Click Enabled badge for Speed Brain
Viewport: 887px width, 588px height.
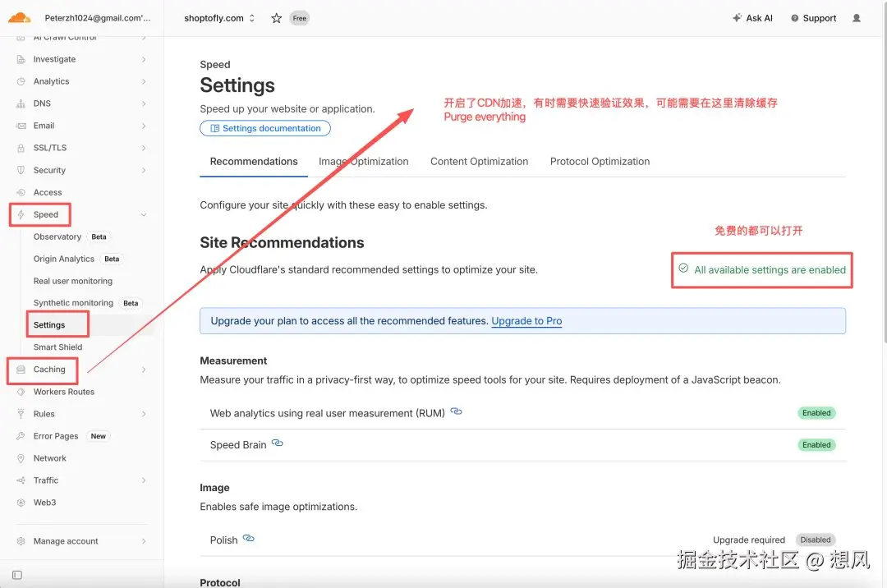pyautogui.click(x=816, y=445)
